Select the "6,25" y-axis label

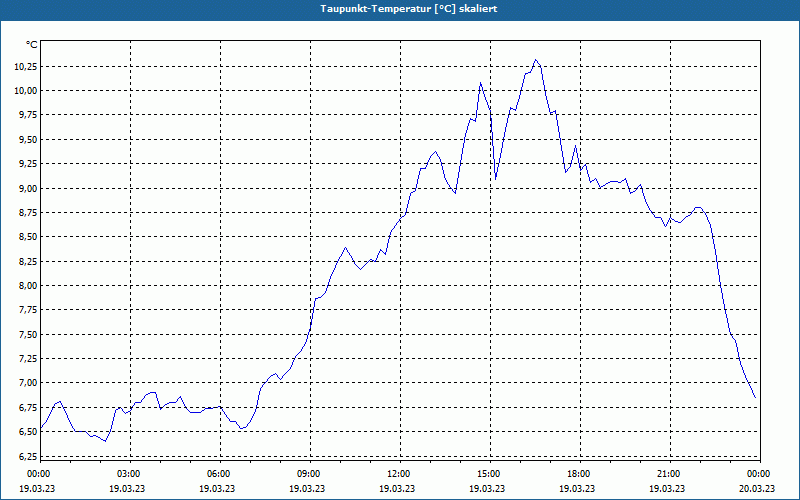click(29, 456)
